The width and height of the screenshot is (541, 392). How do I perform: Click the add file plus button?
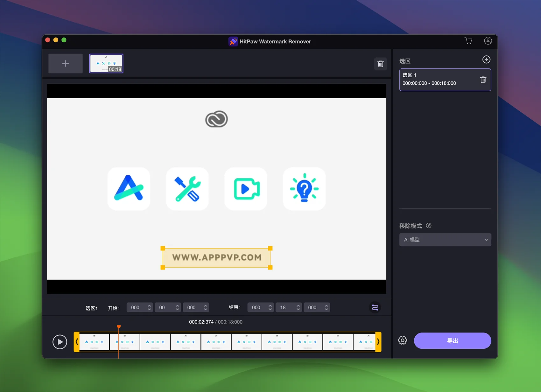click(x=66, y=64)
